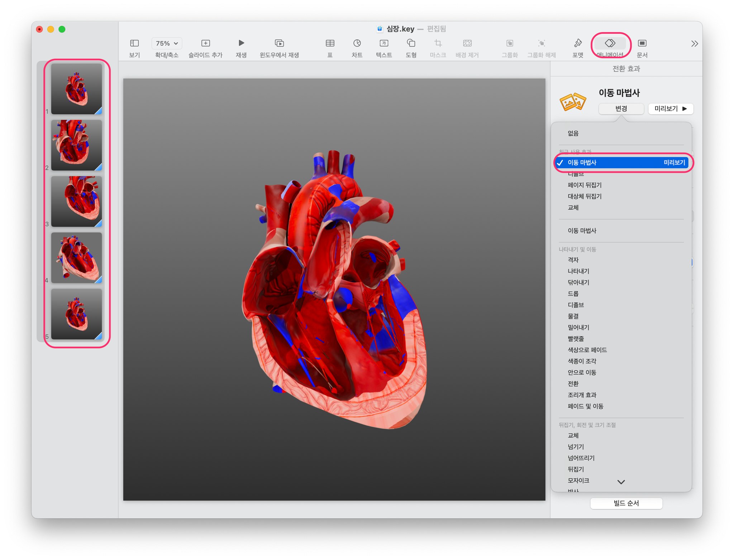The height and width of the screenshot is (560, 734).
Task: Open the Format (포맷) inspector
Action: tap(578, 43)
